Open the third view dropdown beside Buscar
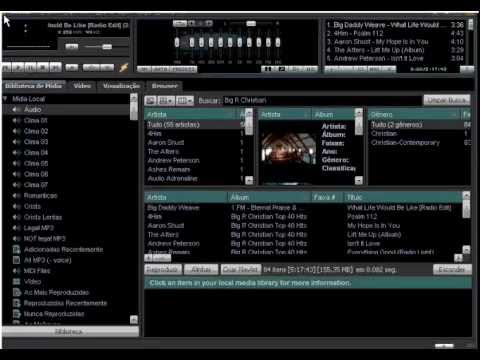480x360 pixels. pyautogui.click(x=185, y=100)
